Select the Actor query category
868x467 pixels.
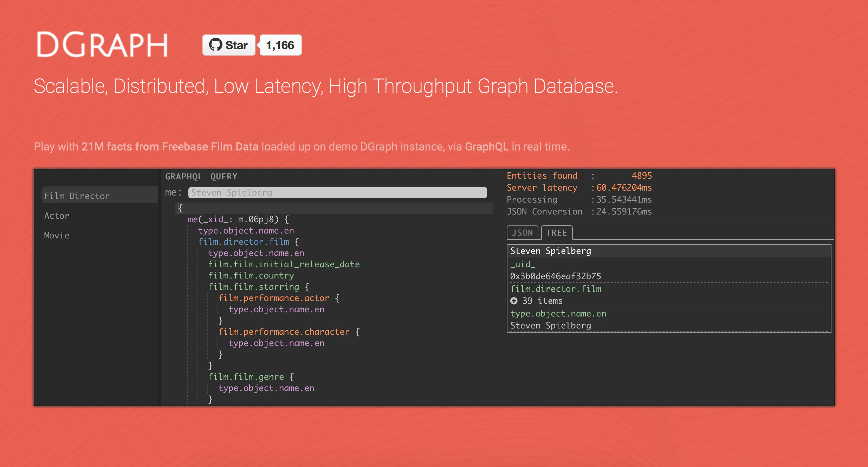point(57,216)
